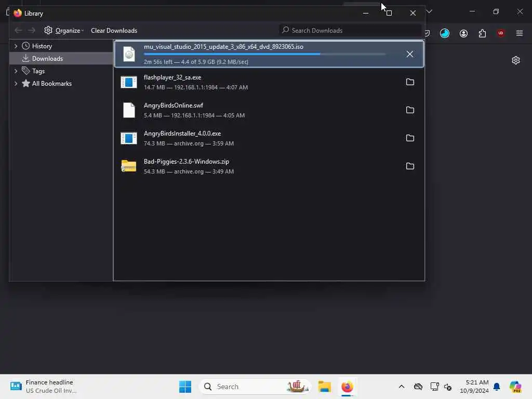Expand the History tree node
The width and height of the screenshot is (532, 399).
click(x=16, y=46)
